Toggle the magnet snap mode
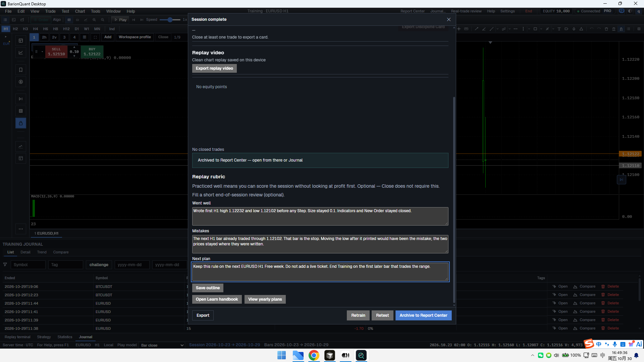The height and width of the screenshot is (362, 644). (621, 29)
